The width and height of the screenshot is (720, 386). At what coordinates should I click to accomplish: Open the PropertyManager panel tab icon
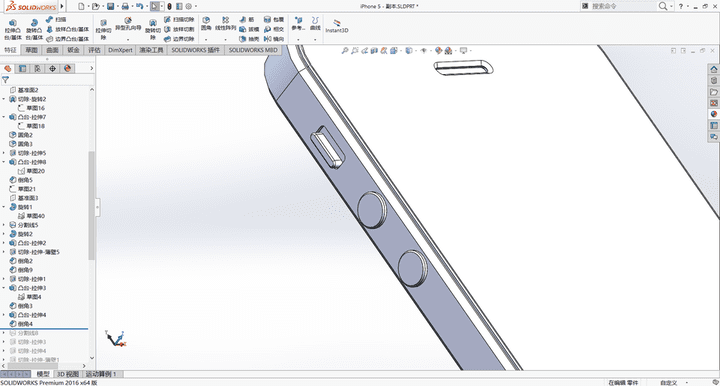22,68
